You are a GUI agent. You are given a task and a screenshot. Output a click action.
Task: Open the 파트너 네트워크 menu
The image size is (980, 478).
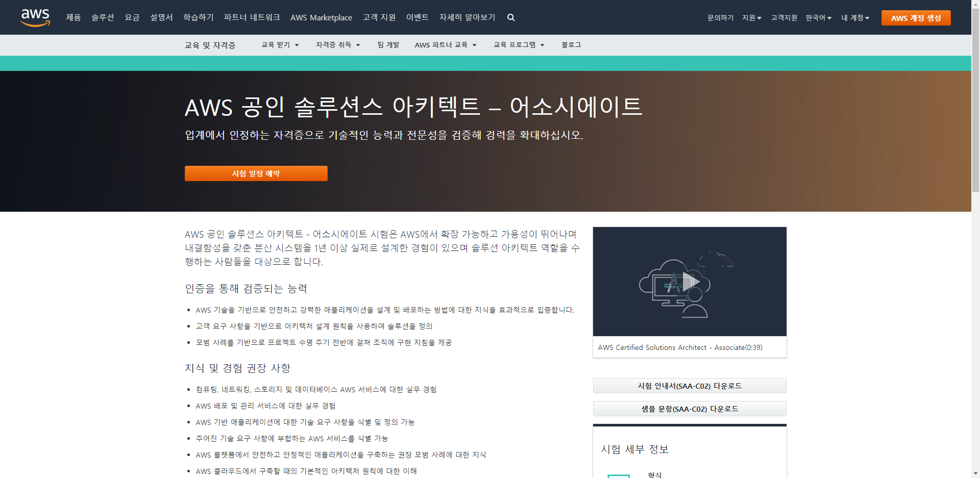pyautogui.click(x=252, y=17)
